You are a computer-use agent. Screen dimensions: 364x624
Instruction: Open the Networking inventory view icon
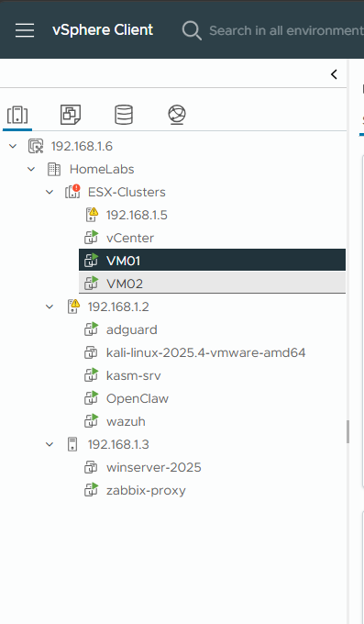point(177,115)
